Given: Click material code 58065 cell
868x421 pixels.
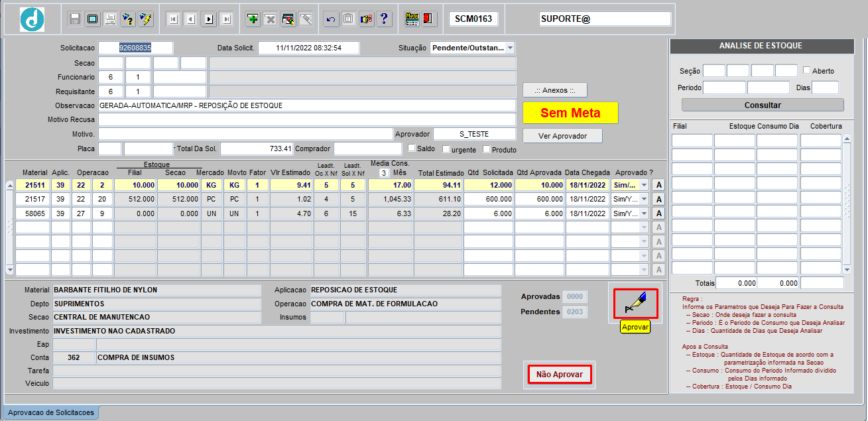Looking at the screenshot, I should 32,213.
